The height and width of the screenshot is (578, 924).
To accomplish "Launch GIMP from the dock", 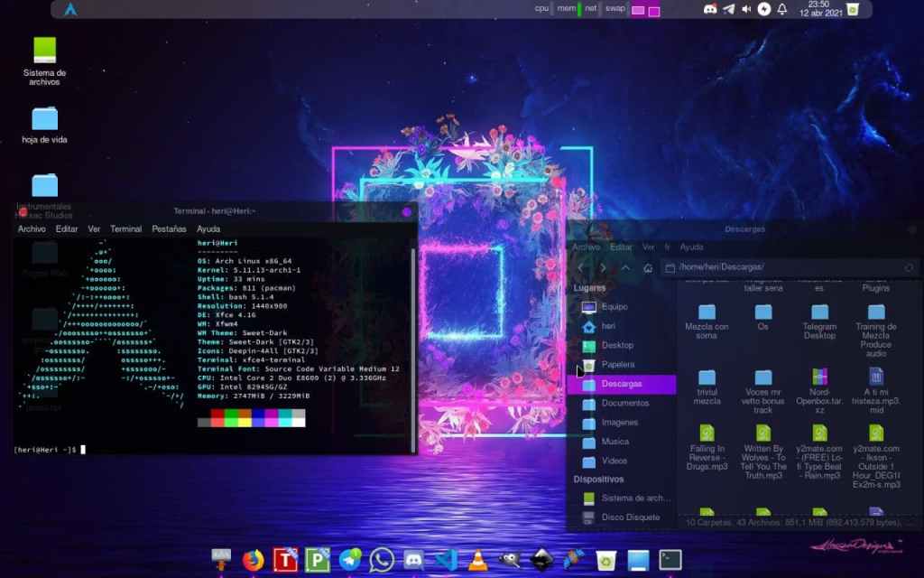I will tap(510, 560).
